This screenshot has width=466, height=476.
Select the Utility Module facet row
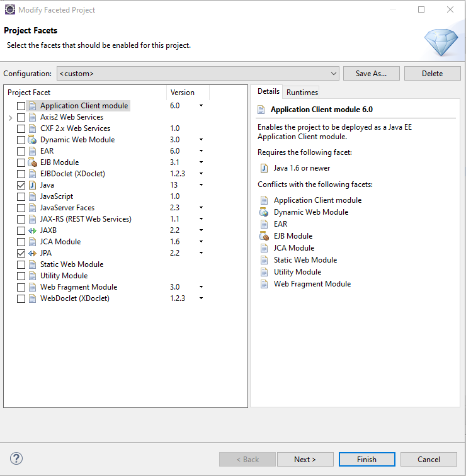click(64, 276)
